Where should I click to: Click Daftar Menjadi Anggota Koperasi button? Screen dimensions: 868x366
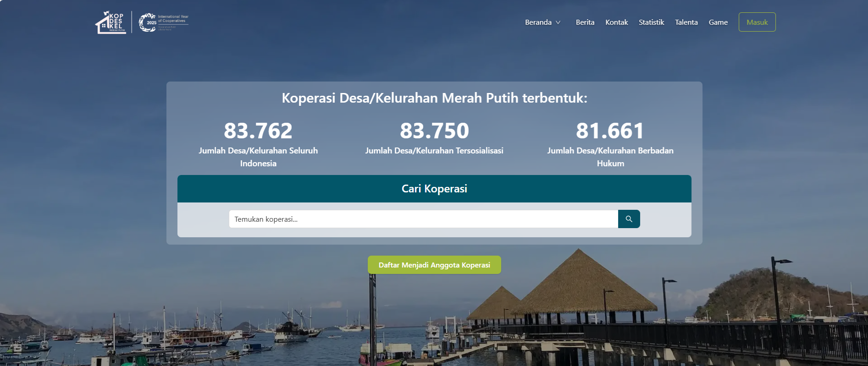(434, 265)
